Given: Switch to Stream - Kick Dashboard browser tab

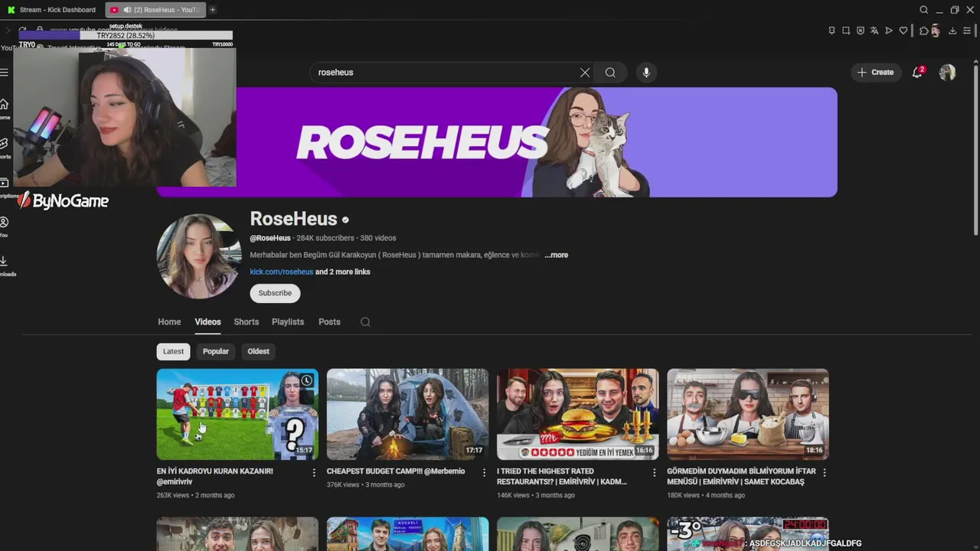Looking at the screenshot, I should pyautogui.click(x=52, y=10).
